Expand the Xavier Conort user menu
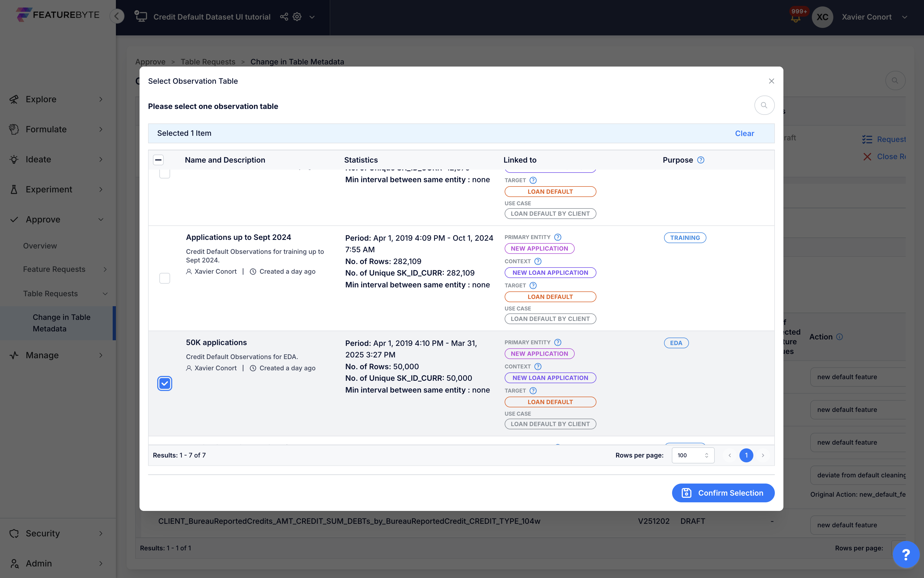 (x=904, y=17)
